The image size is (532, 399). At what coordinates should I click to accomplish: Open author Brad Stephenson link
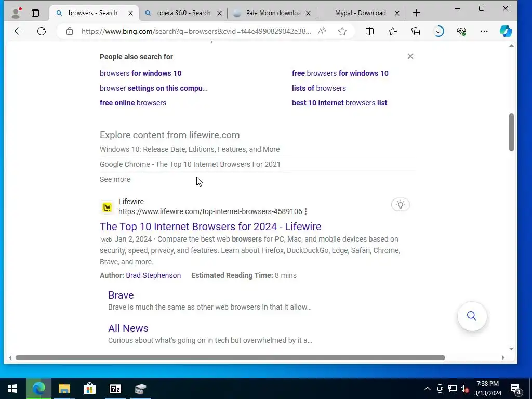[x=153, y=275]
